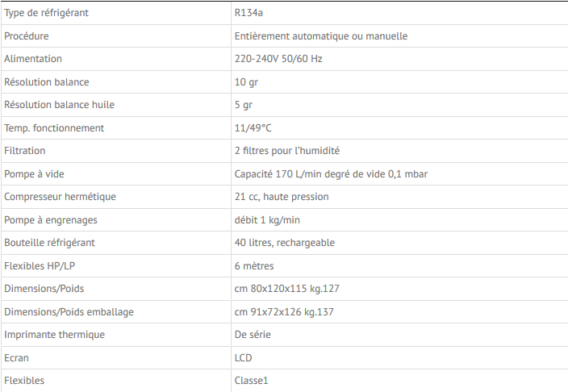568x392 pixels.
Task: Select "Entièrement automatique ou manuelle" text
Action: pyautogui.click(x=320, y=36)
